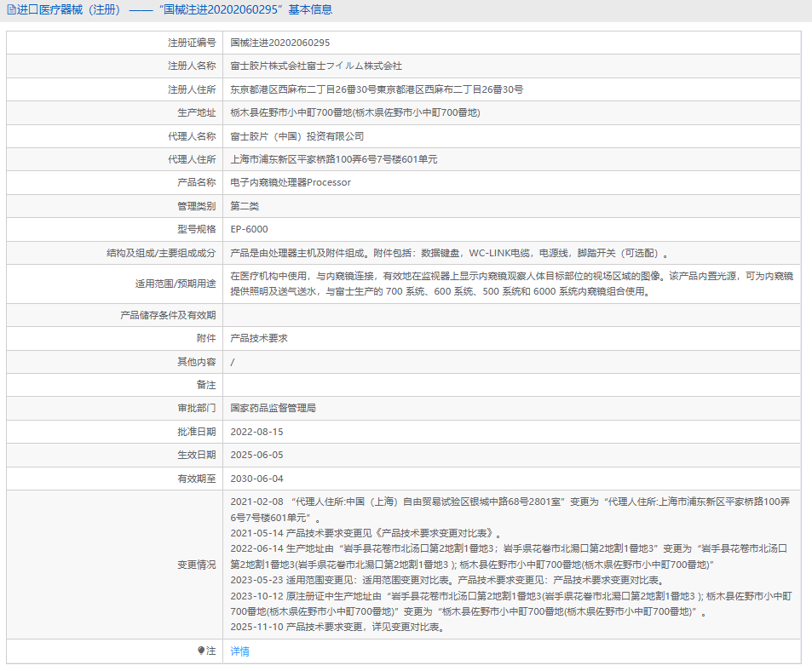Viewport: 812px width, 671px height.
Task: Click the 代理人住所 label cell
Action: (x=114, y=159)
